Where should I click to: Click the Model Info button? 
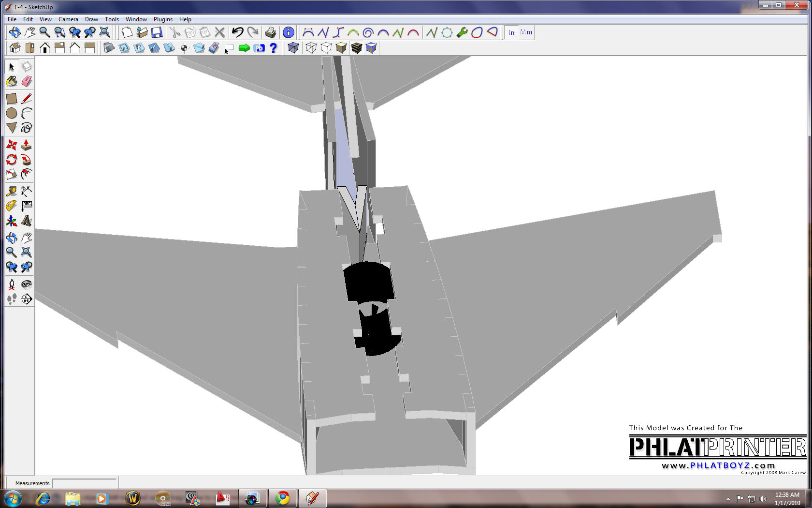point(288,32)
